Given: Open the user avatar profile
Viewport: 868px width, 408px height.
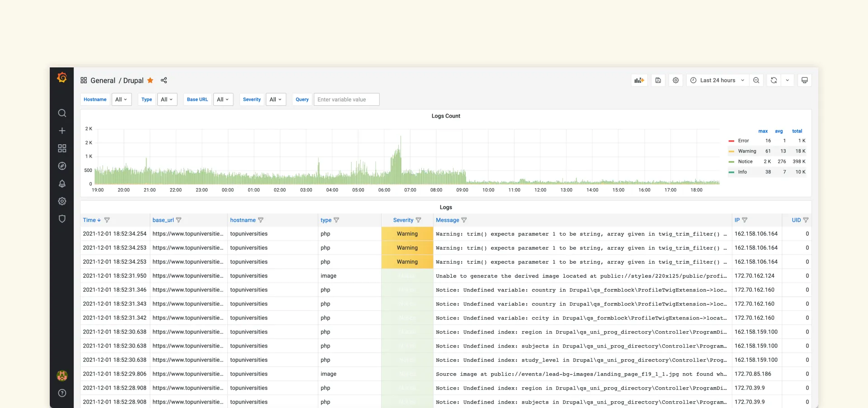Looking at the screenshot, I should (62, 375).
